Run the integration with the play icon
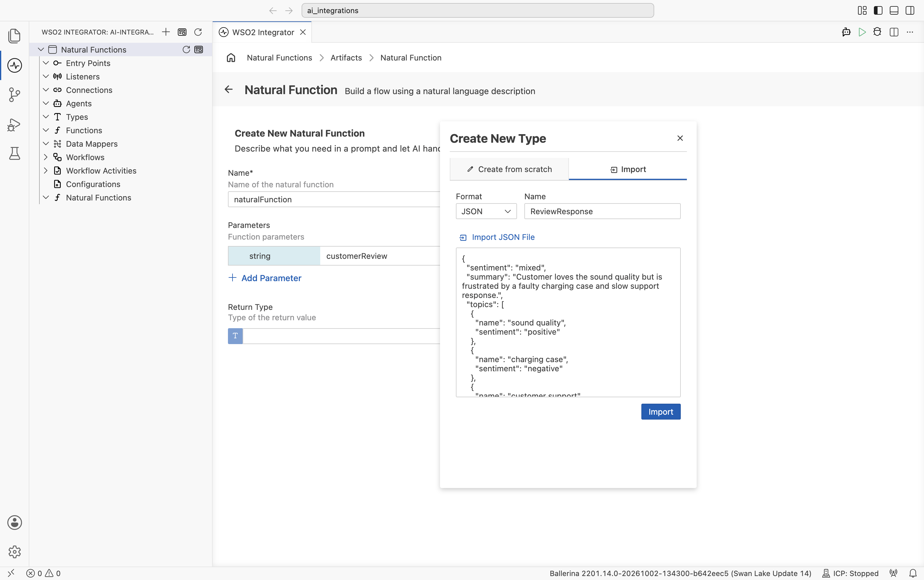The width and height of the screenshot is (924, 580). (x=862, y=32)
